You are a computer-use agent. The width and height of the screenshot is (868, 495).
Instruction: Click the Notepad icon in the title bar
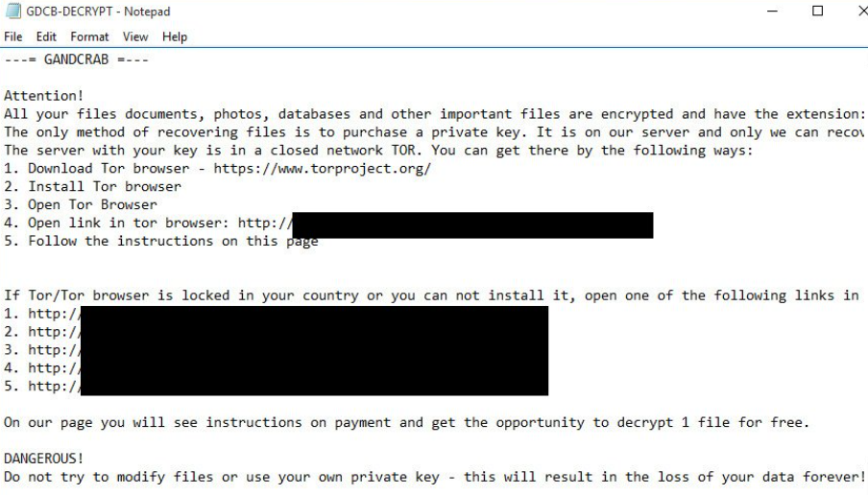[12, 12]
